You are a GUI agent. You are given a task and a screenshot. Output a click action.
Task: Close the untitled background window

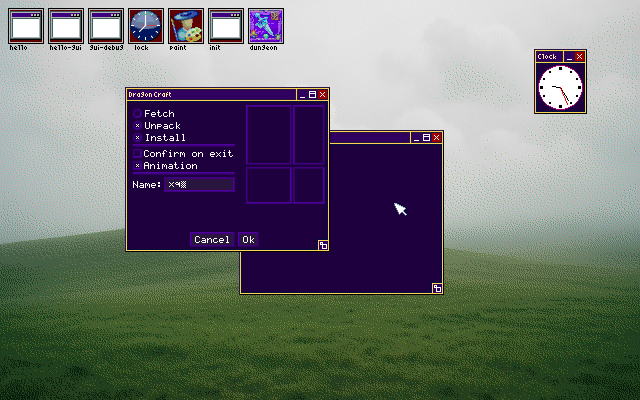436,138
